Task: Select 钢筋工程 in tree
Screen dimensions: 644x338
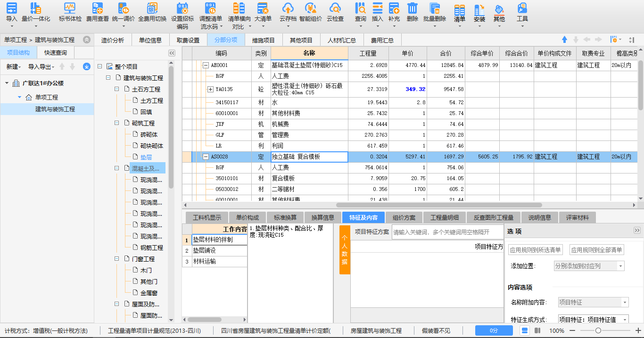Action: (x=152, y=247)
